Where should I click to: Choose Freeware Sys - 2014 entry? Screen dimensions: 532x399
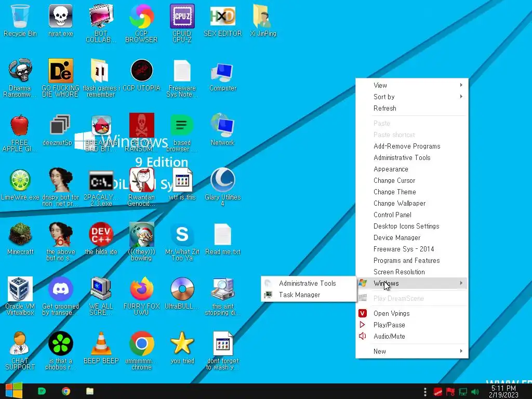click(412, 249)
